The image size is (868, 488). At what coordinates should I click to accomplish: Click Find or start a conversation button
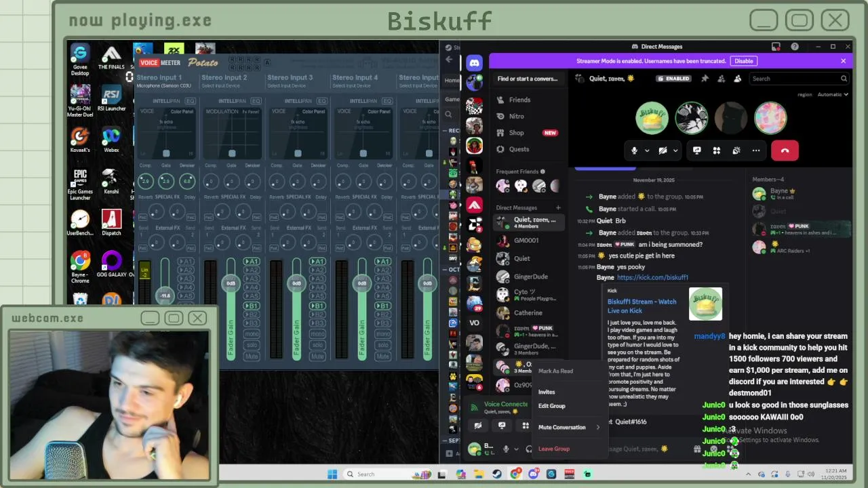coord(528,79)
